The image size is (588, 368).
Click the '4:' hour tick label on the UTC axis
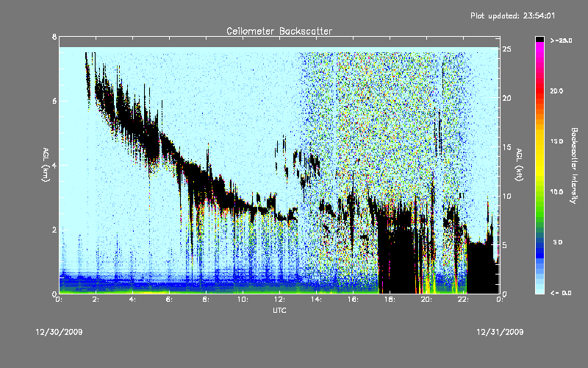133,300
